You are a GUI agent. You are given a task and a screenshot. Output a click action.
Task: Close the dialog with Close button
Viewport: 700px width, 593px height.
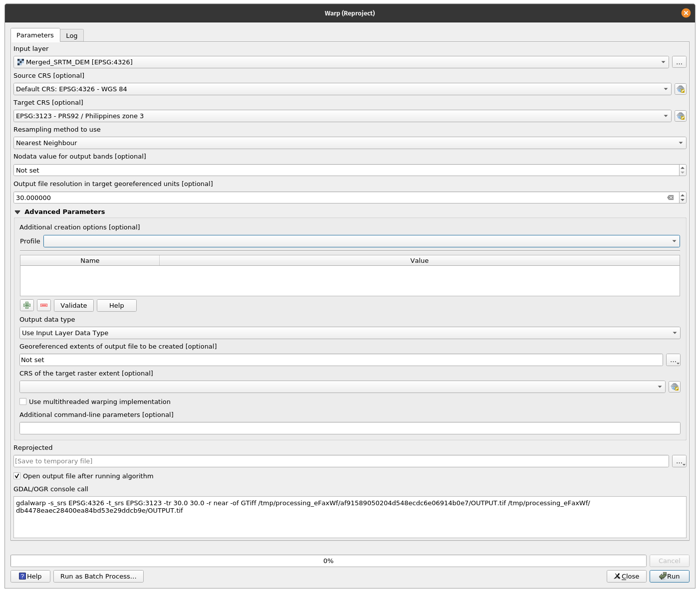(627, 576)
